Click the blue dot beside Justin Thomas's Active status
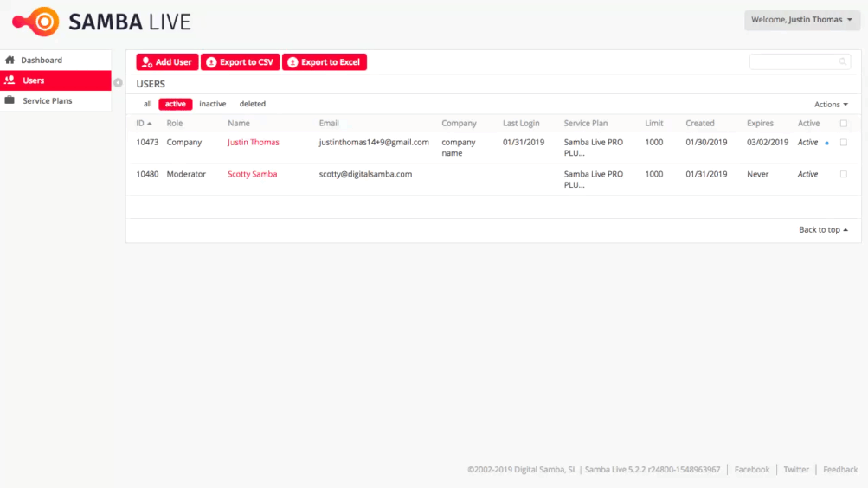868x488 pixels. (x=827, y=144)
